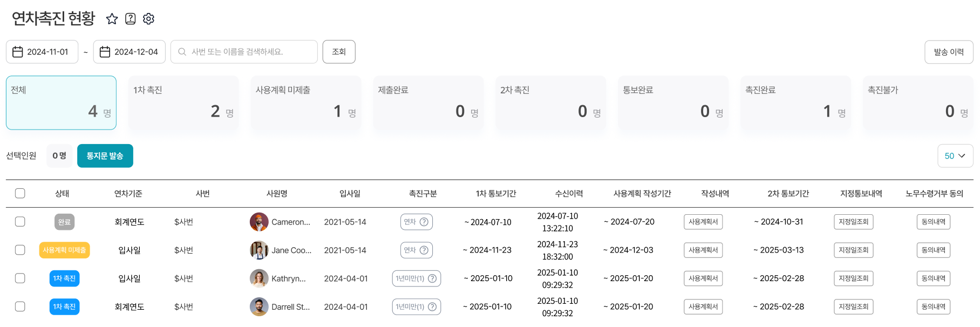The width and height of the screenshot is (980, 327).
Task: Click the star favorite icon
Action: point(112,19)
